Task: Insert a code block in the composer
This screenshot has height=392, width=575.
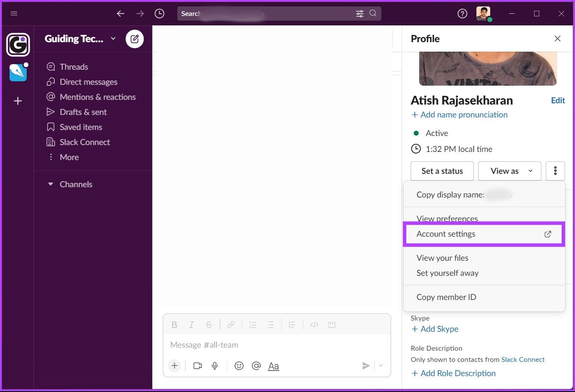Action: pos(331,325)
